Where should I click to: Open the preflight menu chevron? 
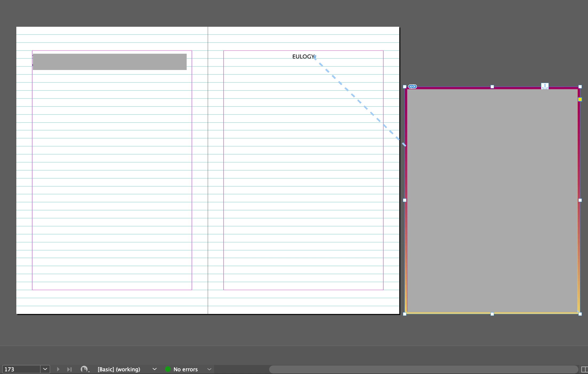pyautogui.click(x=209, y=369)
